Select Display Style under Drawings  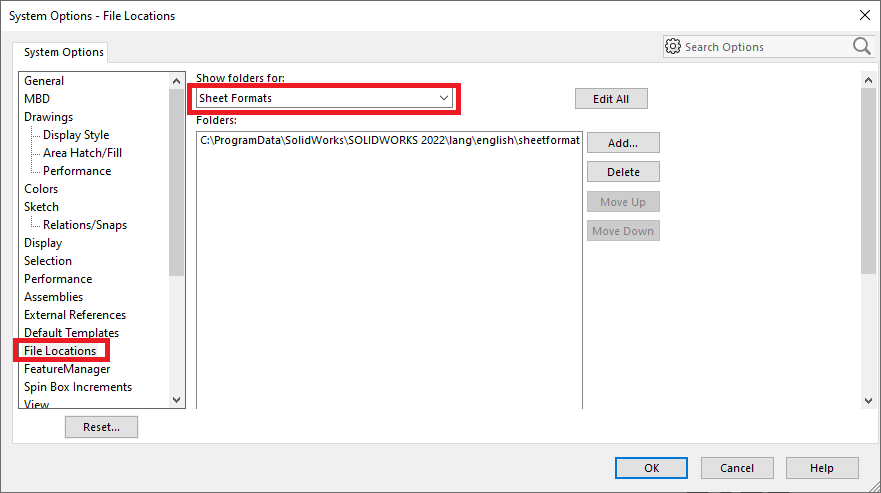pyautogui.click(x=76, y=135)
